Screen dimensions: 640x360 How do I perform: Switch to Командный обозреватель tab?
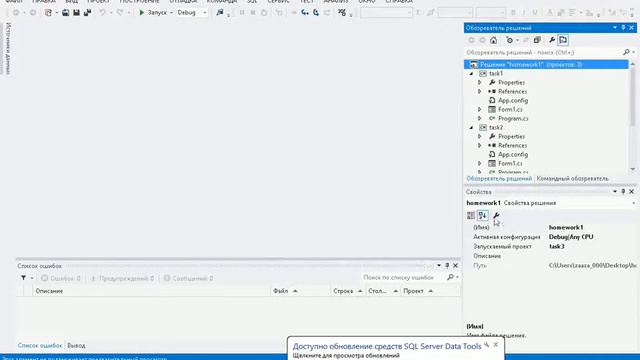(572, 179)
